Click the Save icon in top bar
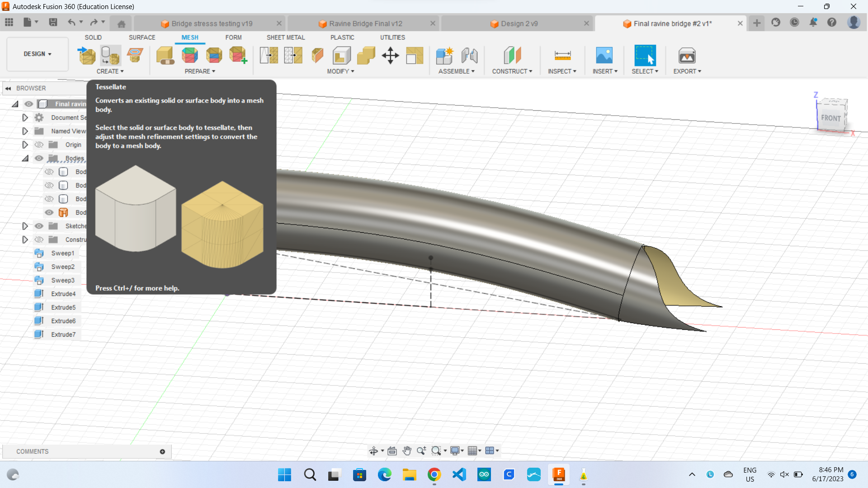This screenshot has height=488, width=868. 53,23
